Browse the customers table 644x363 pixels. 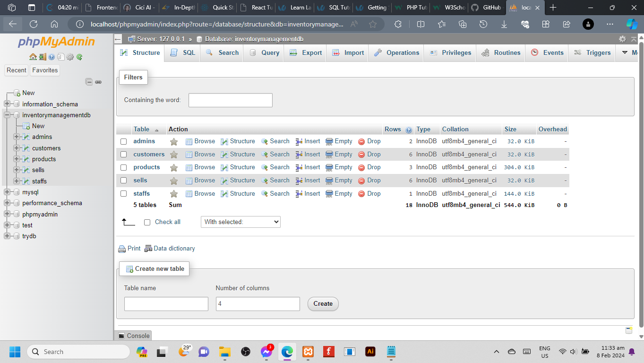click(200, 154)
